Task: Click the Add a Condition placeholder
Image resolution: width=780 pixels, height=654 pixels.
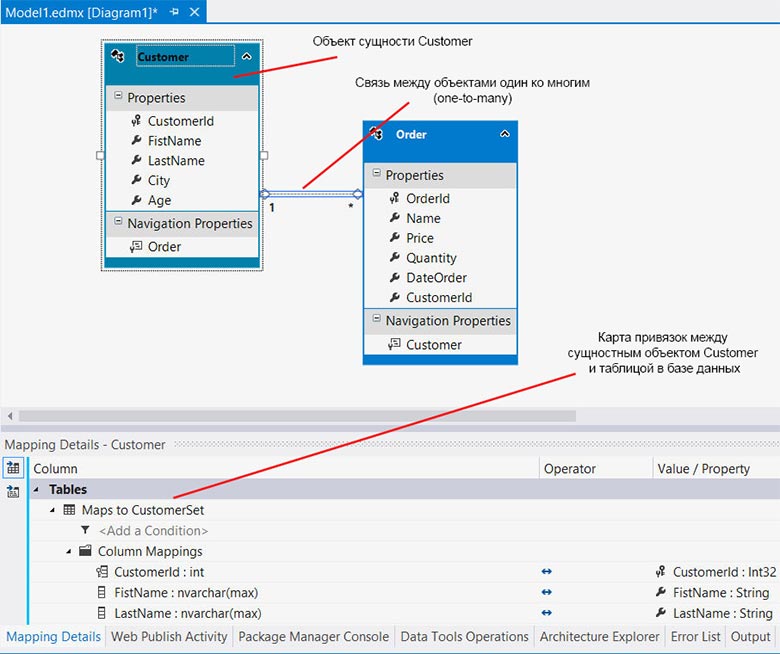Action: coord(153,531)
